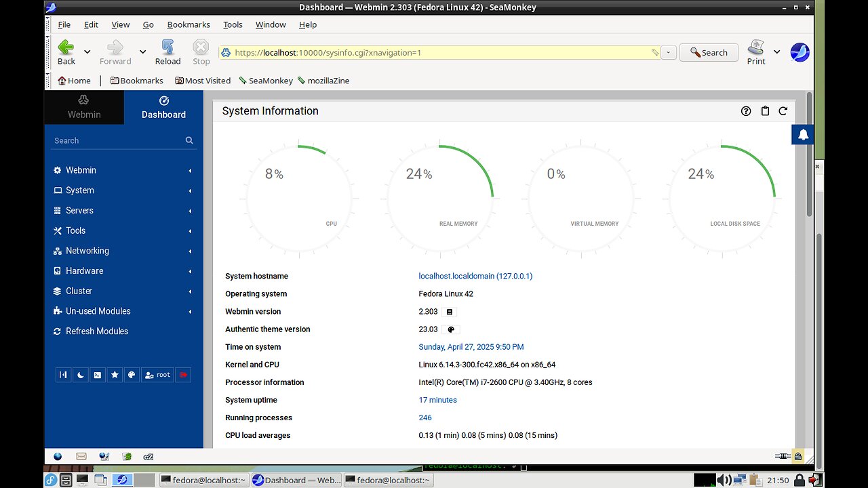Open running processes count 246
868x488 pixels.
click(425, 418)
